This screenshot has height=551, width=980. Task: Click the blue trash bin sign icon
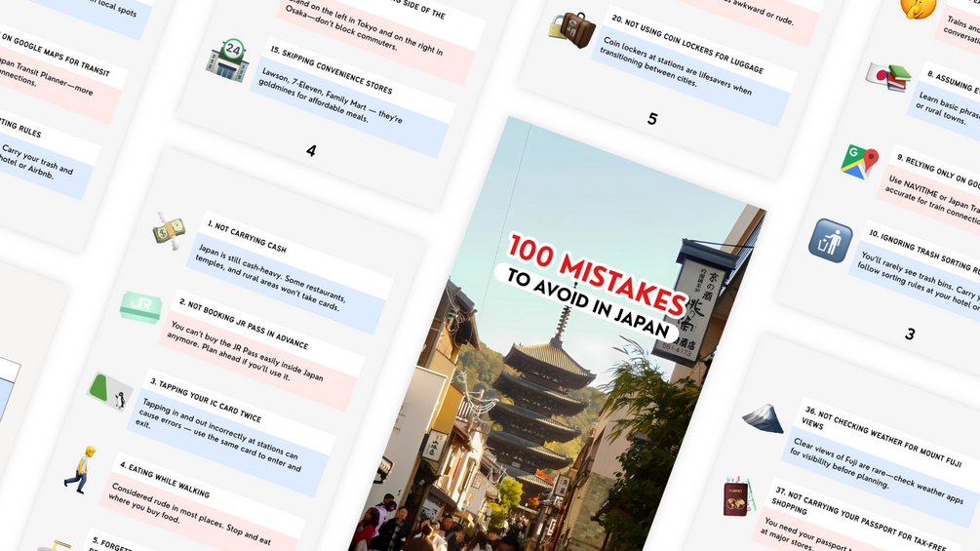tap(830, 240)
